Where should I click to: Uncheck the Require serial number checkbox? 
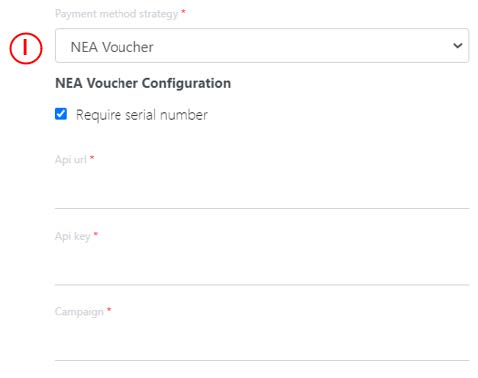[x=61, y=114]
